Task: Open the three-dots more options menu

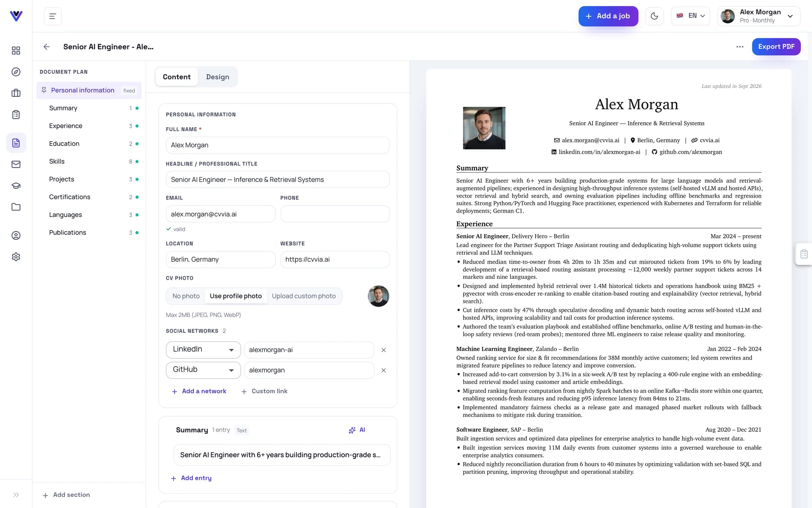Action: (740, 47)
